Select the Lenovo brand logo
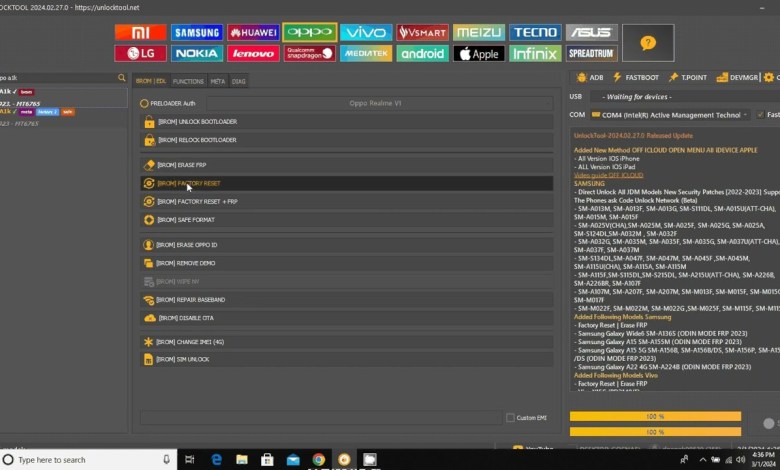780x470 pixels. (253, 53)
